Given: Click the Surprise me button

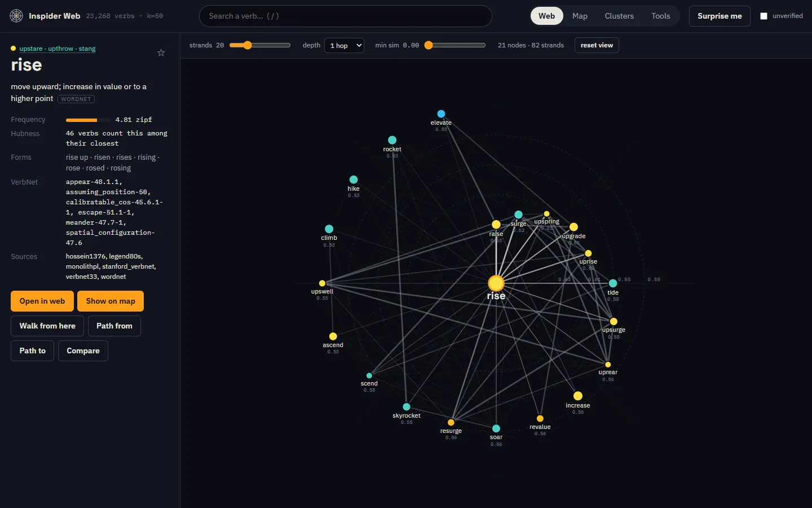Looking at the screenshot, I should coord(720,16).
